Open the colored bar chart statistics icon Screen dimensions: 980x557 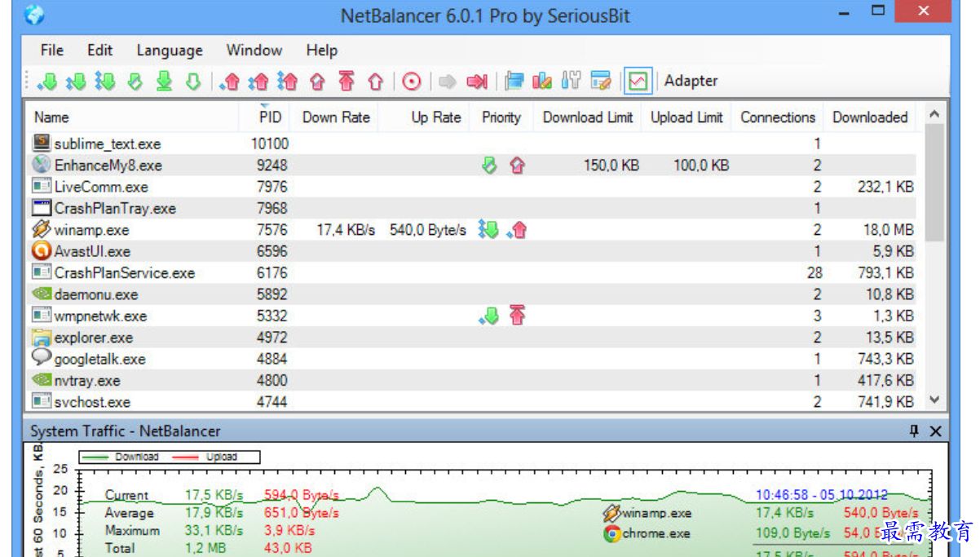pos(542,81)
